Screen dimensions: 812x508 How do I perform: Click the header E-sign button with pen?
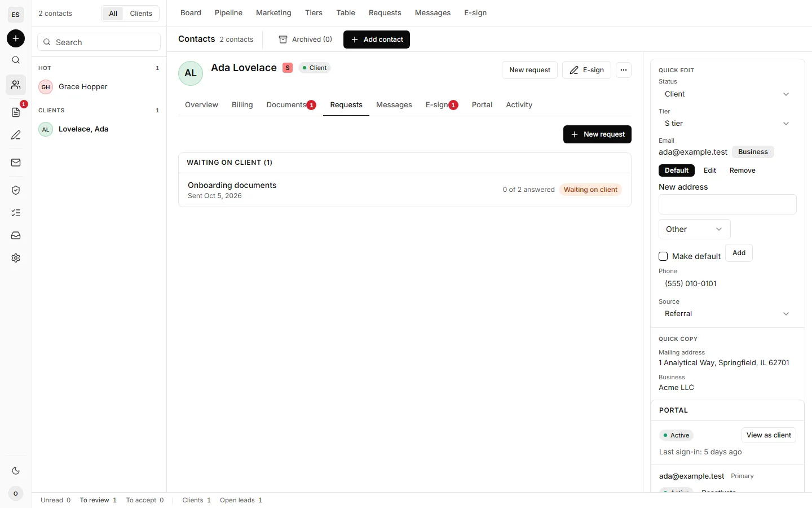[x=586, y=70]
